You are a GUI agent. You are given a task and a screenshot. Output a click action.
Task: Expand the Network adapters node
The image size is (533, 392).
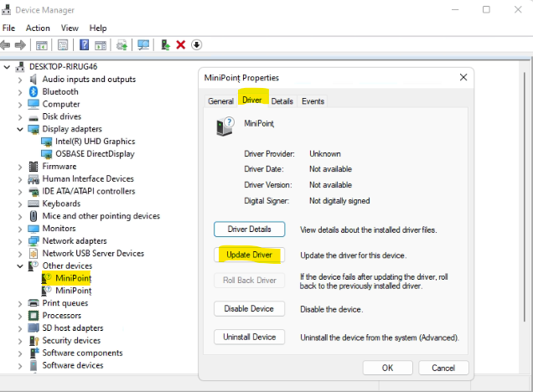click(20, 241)
